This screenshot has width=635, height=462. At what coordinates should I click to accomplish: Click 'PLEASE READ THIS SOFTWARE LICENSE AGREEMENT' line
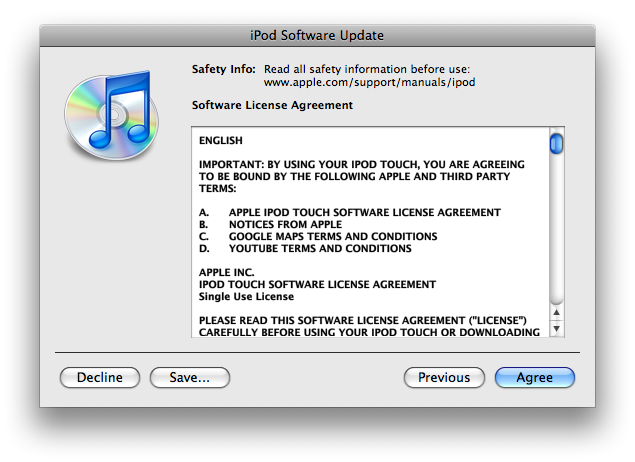coord(362,320)
